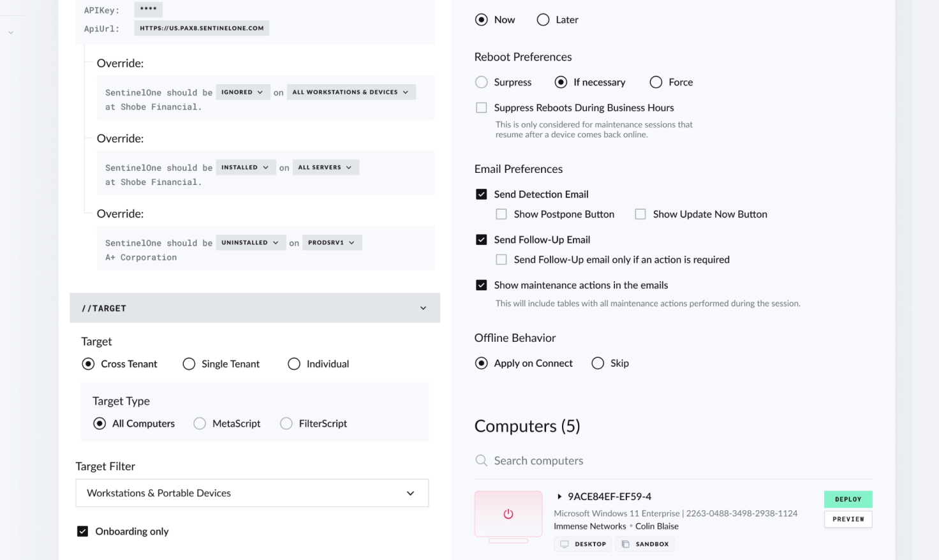Click the left sidebar collapse chevron
The image size is (939, 560).
[11, 33]
